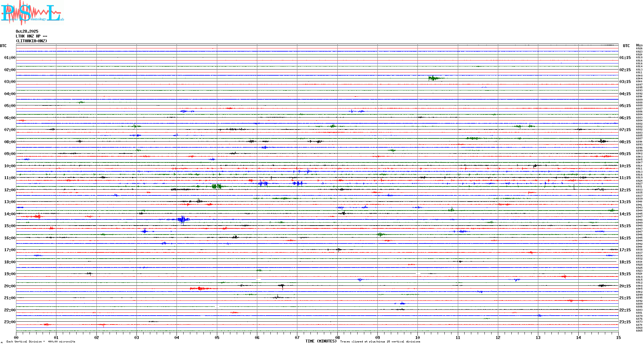The height and width of the screenshot is (346, 644).
Task: Click the 18:00 hour label on left
Action: (x=10, y=262)
